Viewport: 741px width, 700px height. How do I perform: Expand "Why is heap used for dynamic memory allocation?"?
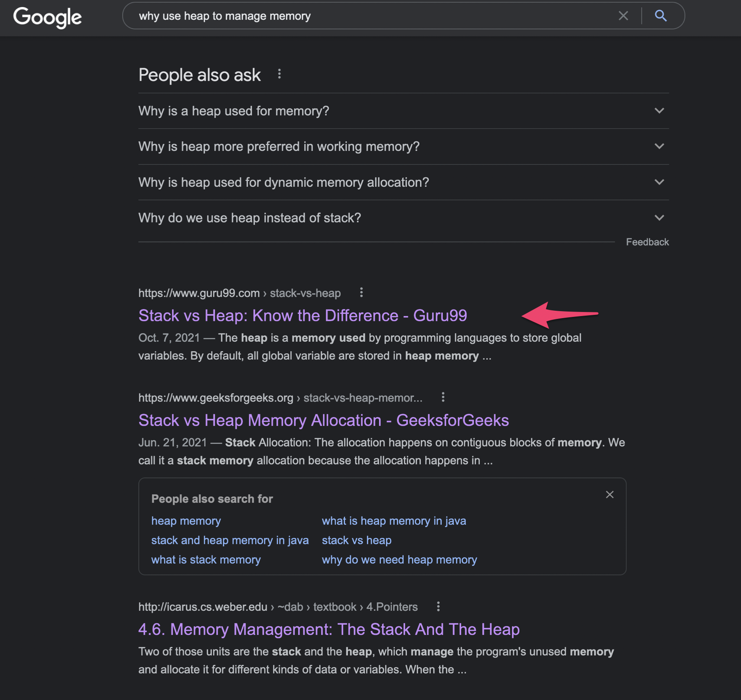404,182
